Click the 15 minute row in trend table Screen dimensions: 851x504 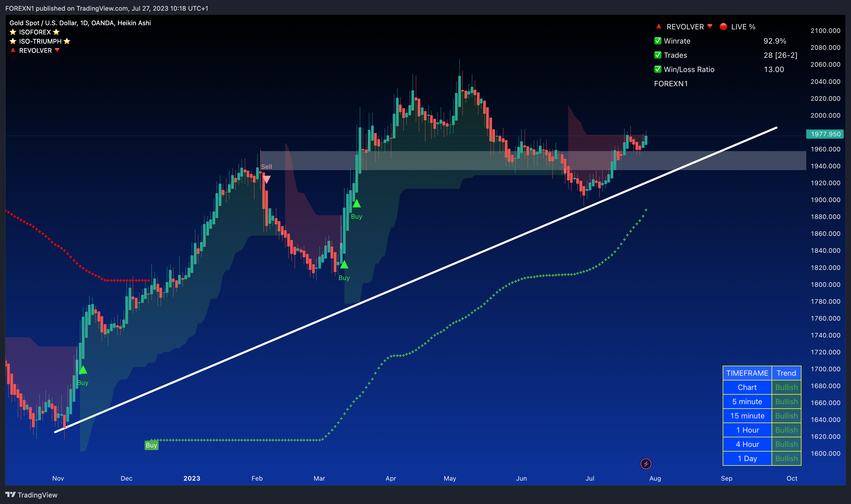tap(762, 416)
